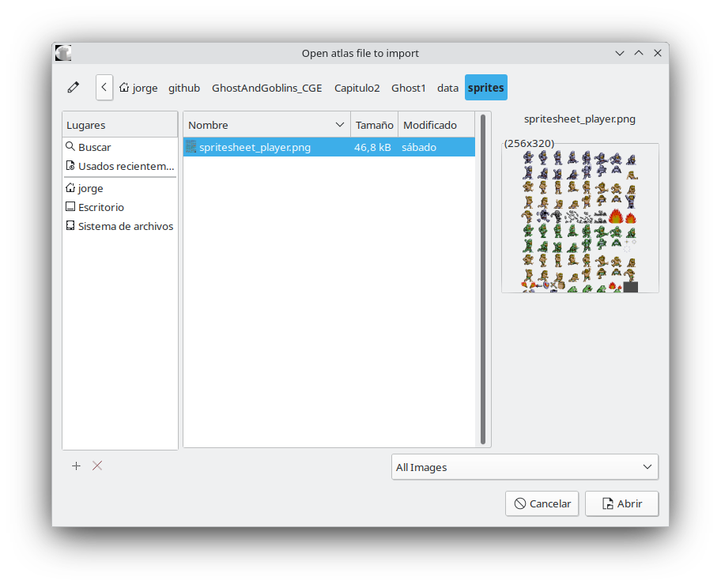This screenshot has height=588, width=721.
Task: Click the file list vertical scrollbar
Action: 482,277
